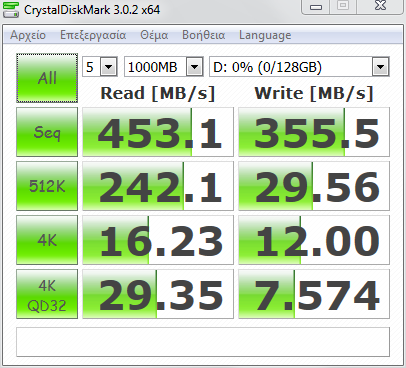
Task: Click the Read [MB/s] column header
Action: click(158, 93)
